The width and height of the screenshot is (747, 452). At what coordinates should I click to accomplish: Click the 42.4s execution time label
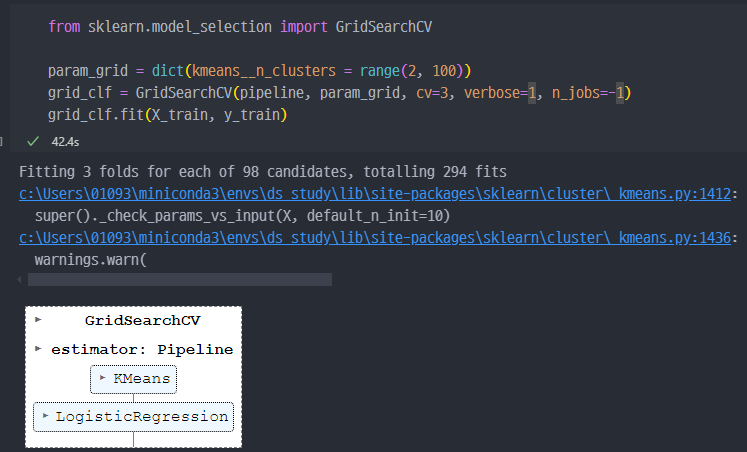point(65,142)
